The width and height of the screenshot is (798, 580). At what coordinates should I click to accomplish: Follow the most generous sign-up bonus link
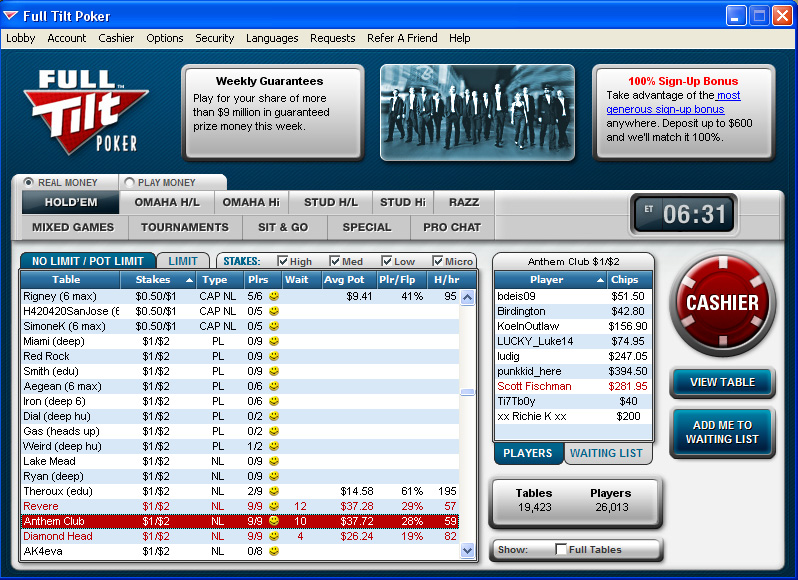pyautogui.click(x=672, y=102)
